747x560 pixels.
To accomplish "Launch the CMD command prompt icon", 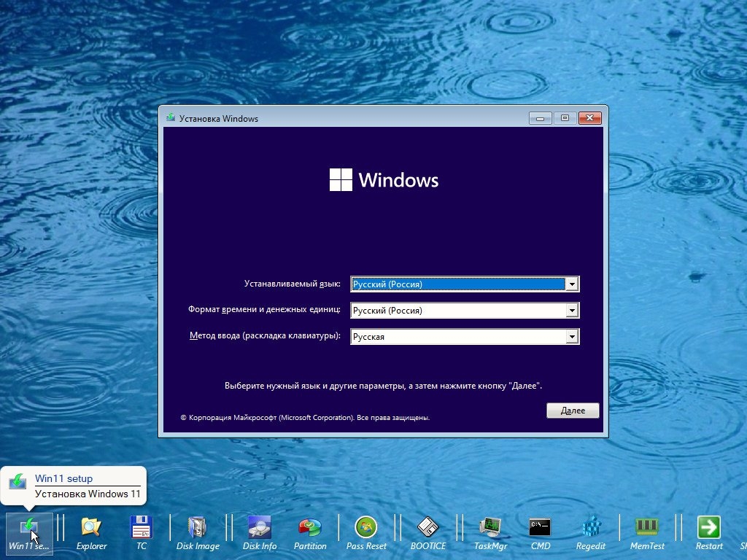I will tap(540, 528).
